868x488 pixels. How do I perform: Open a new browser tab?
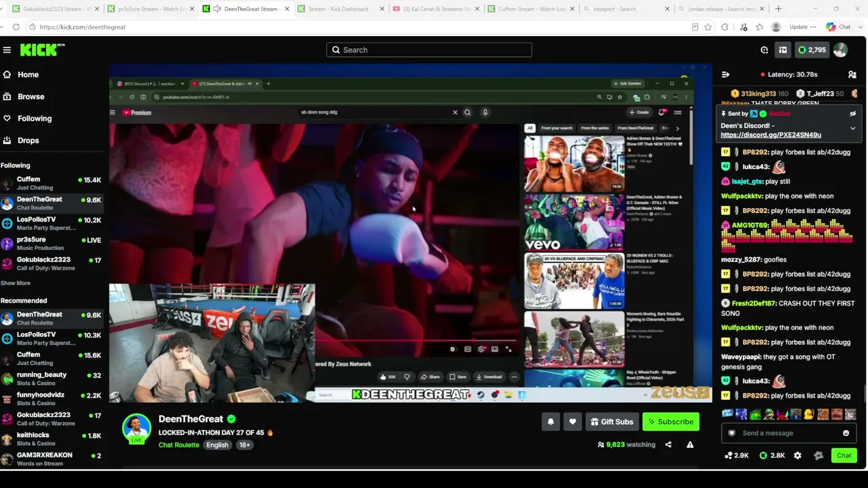point(778,9)
